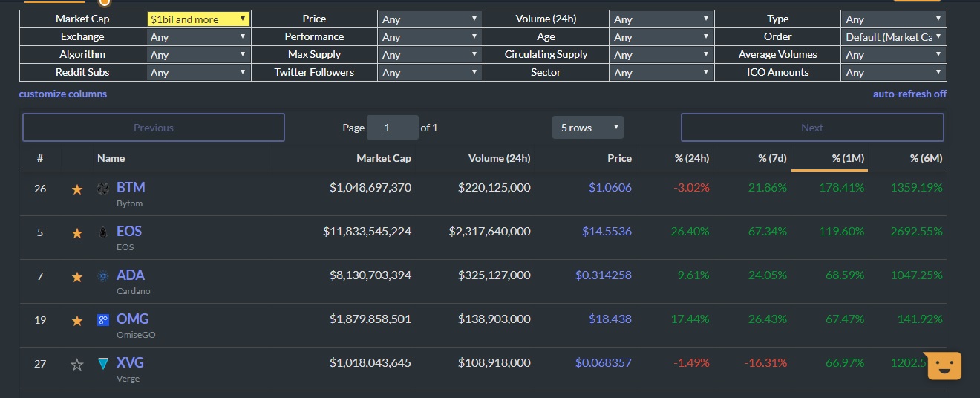The image size is (980, 398).
Task: Sort by the Price column header
Action: 619,158
